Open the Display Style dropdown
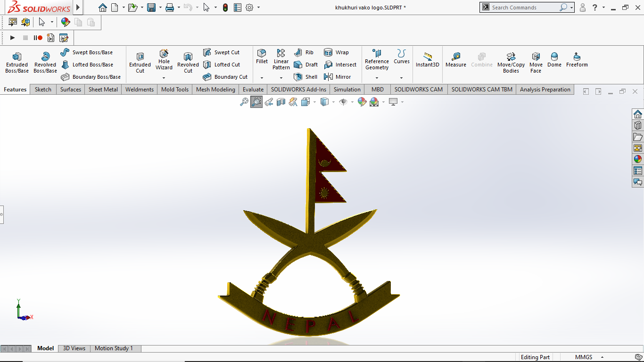Screen dimensions: 644x362 [333, 102]
